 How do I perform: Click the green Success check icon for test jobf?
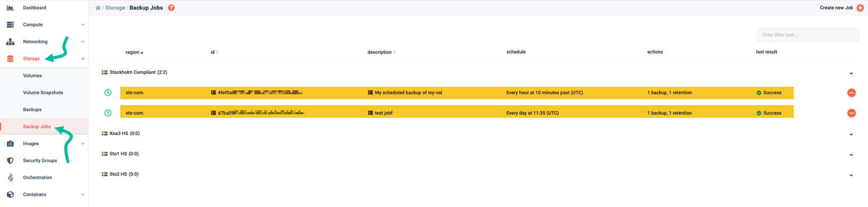pos(759,113)
